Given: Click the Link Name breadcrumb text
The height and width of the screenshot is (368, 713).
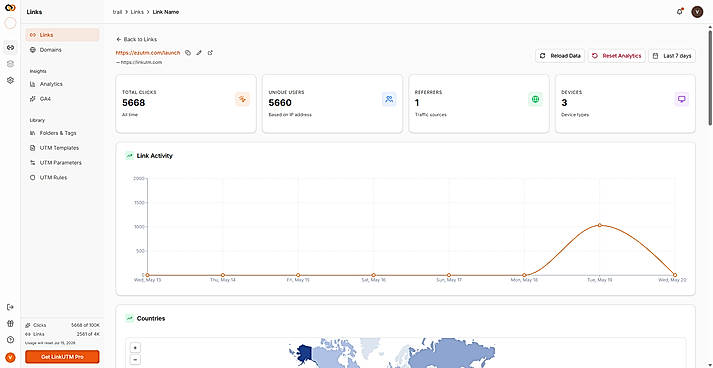Looking at the screenshot, I should tap(166, 12).
